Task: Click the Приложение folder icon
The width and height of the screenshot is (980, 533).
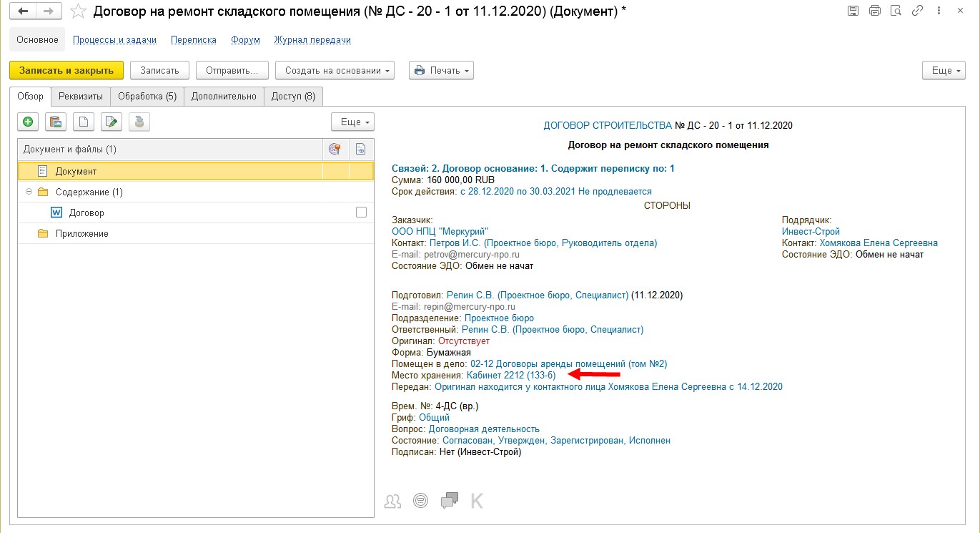Action: click(43, 234)
